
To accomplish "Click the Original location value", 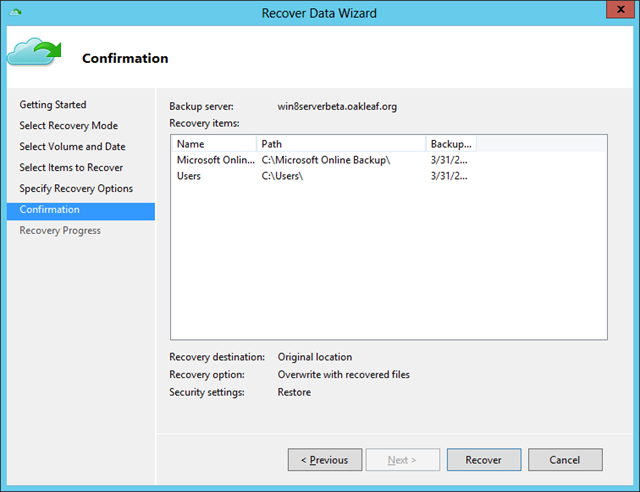I will click(315, 357).
